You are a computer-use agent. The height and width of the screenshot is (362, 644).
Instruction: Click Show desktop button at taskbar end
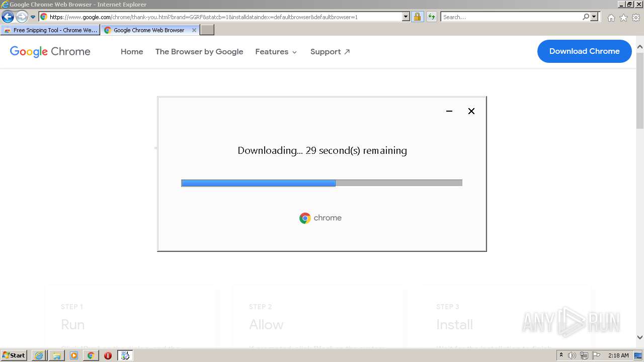(x=638, y=355)
